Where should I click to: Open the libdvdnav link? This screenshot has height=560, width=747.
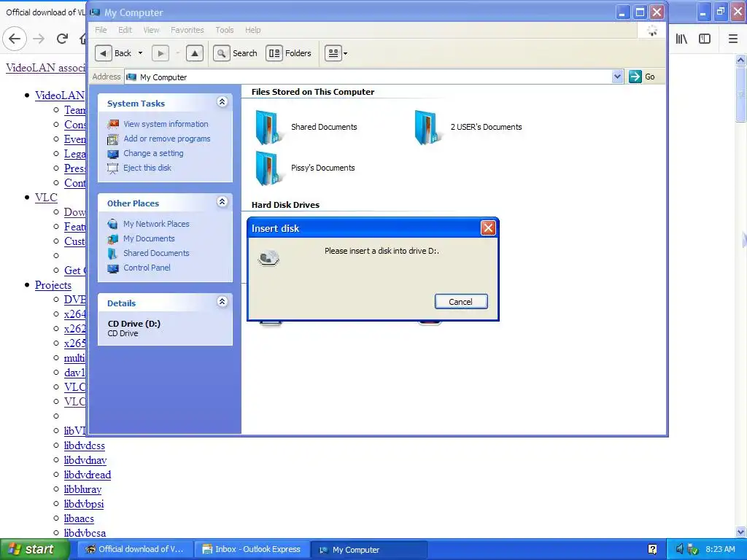coord(85,461)
